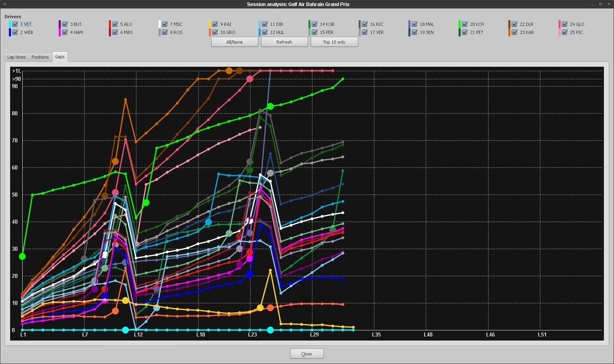Screen dimensions: 614x364
Task: Toggle the 9 RAI driver checkbox
Action: 215,24
